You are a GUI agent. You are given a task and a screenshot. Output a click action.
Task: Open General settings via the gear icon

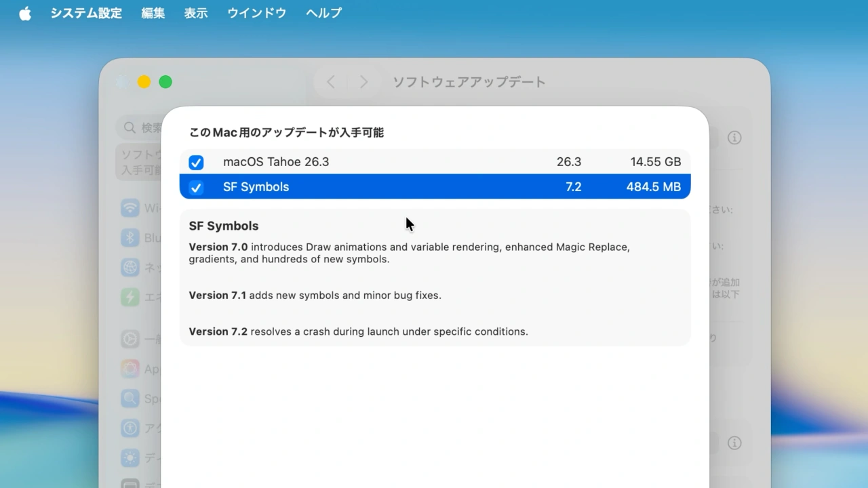[x=131, y=339]
